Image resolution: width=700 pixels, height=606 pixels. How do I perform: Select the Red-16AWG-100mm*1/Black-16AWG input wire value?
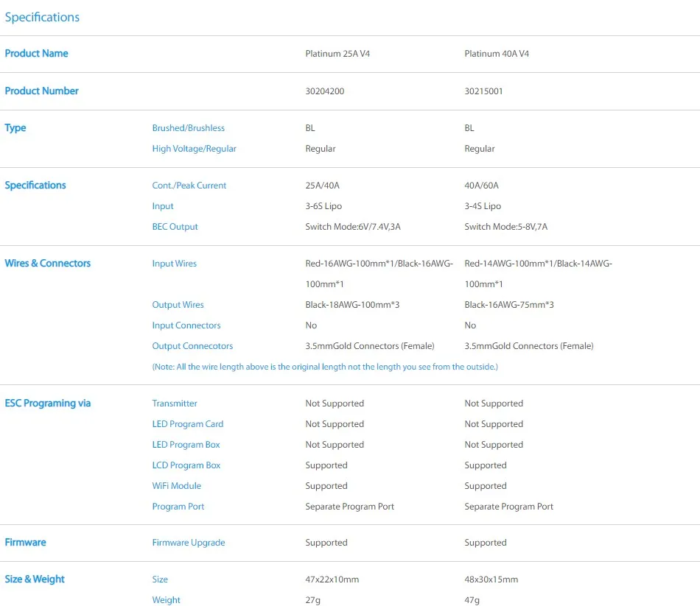(379, 274)
